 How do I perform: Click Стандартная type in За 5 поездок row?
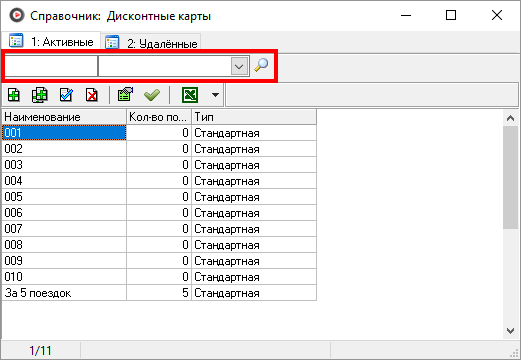click(254, 293)
